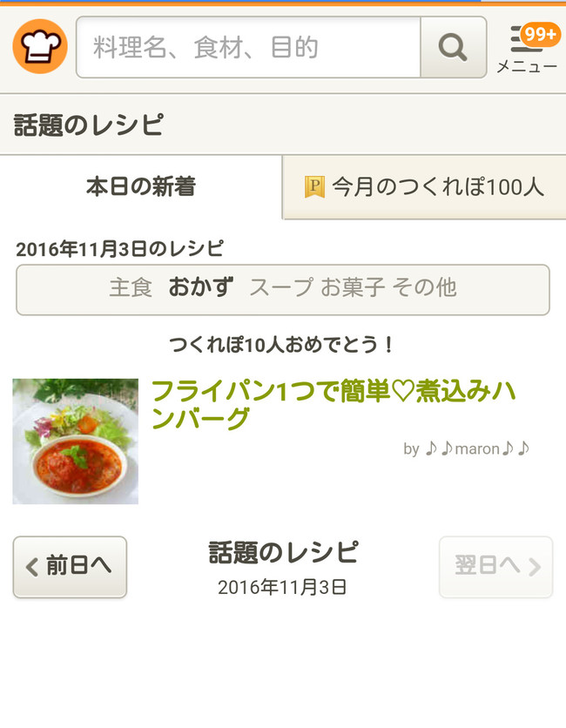The width and height of the screenshot is (566, 728).
Task: Select the その他 category filter
Action: pos(424,287)
